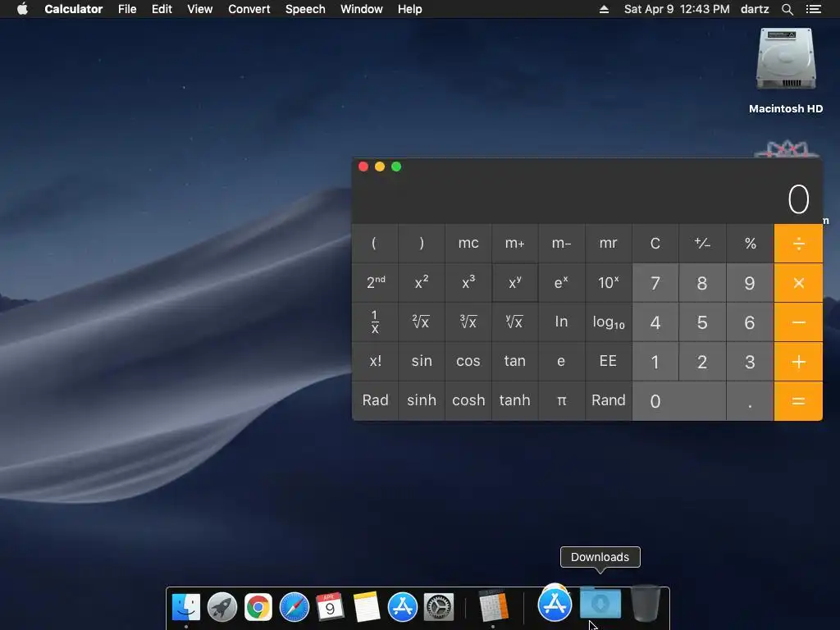The height and width of the screenshot is (630, 840).
Task: Click the minus operator key
Action: [x=798, y=322]
